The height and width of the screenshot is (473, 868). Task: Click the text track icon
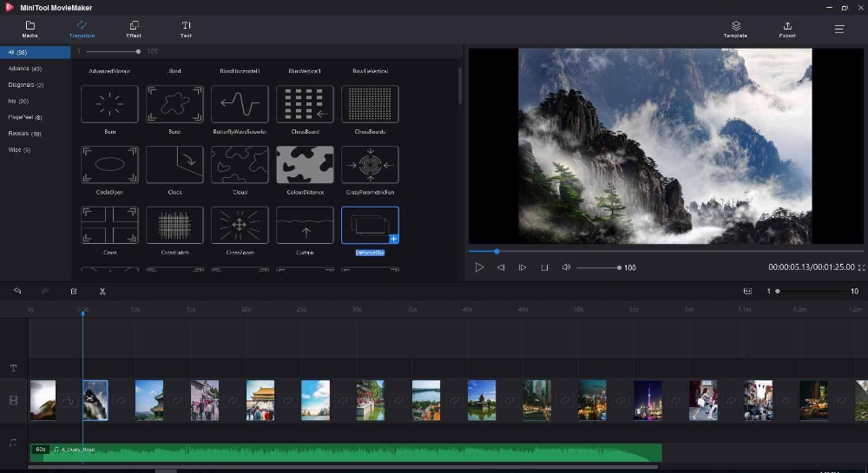coord(13,368)
